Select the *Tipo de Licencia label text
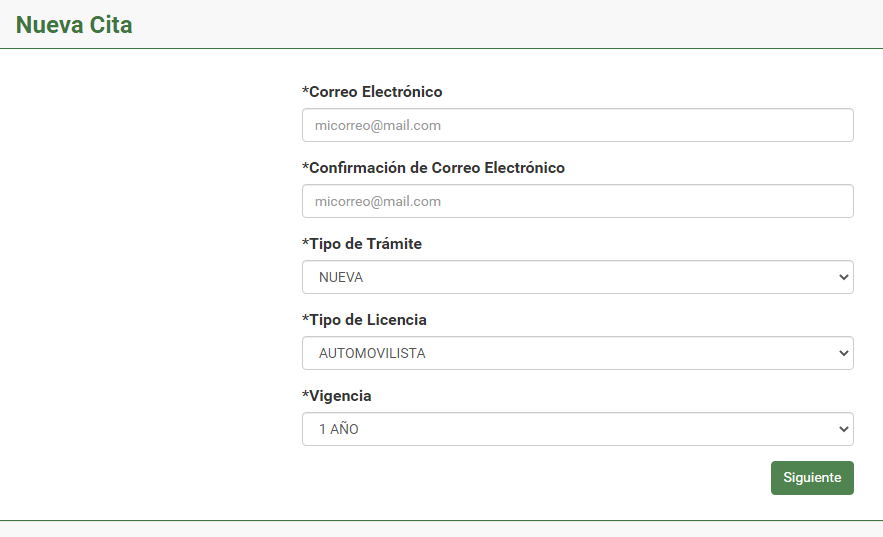 click(x=364, y=320)
